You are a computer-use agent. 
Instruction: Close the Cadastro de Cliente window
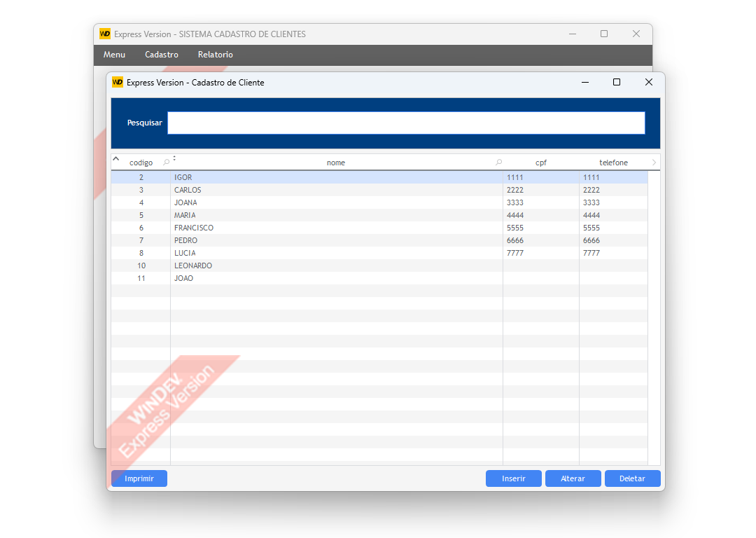click(648, 83)
